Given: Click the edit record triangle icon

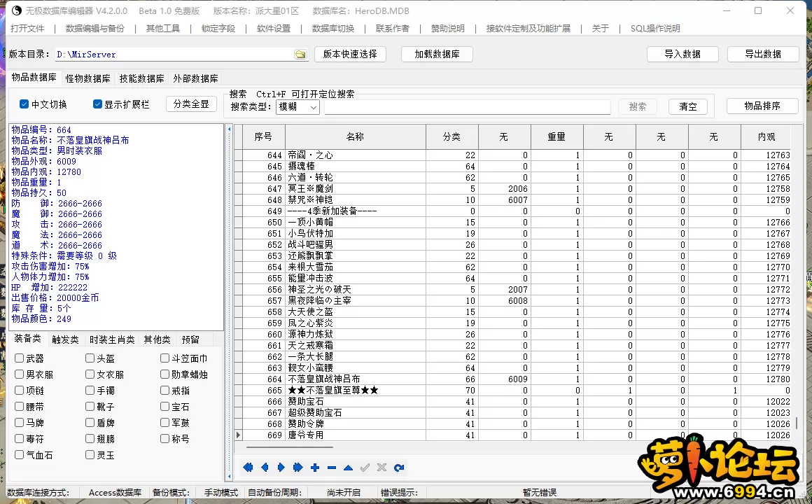Looking at the screenshot, I should point(348,468).
